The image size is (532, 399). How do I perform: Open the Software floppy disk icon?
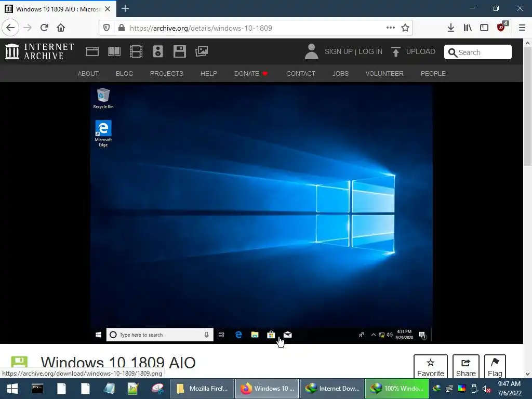[179, 51]
